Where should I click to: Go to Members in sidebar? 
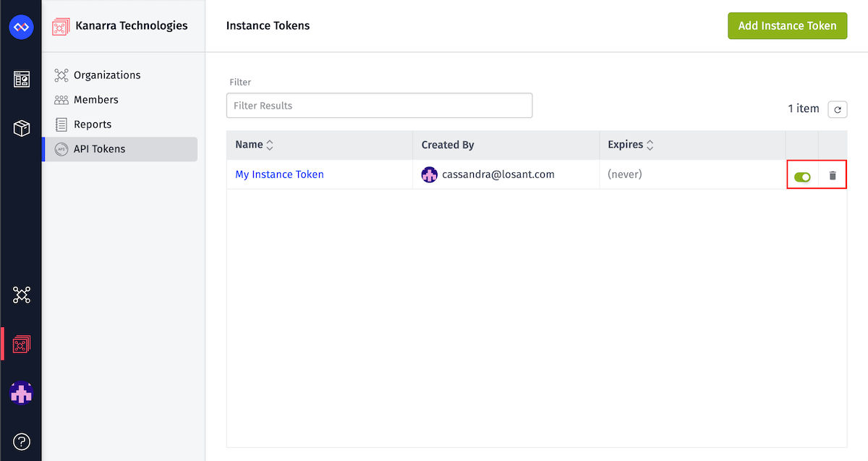(119, 100)
